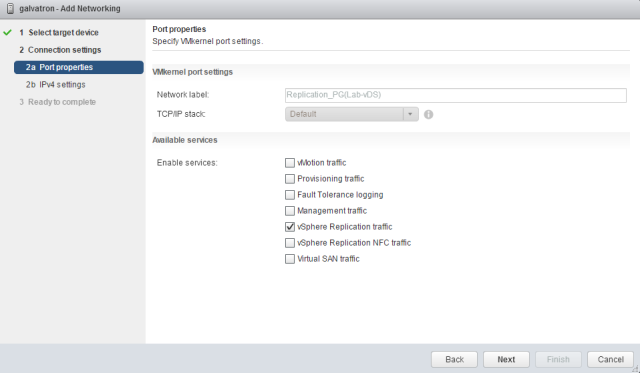Tick the Provisioning traffic checkbox
The image size is (640, 373).
pyautogui.click(x=289, y=179)
